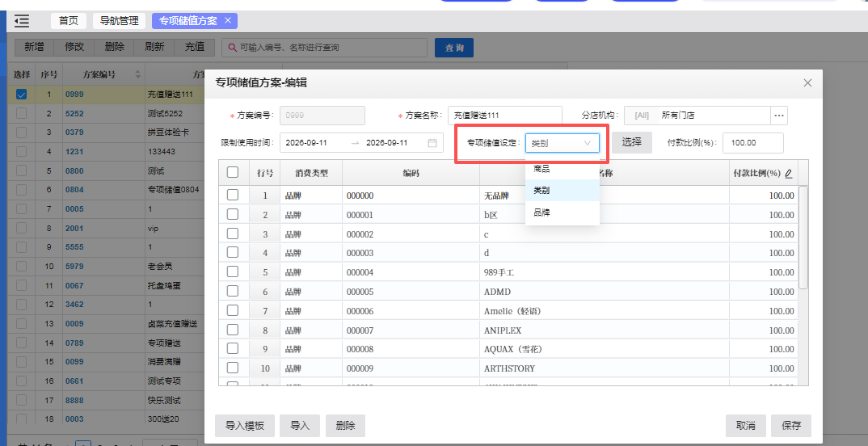Click the 导入模板 button
This screenshot has width=868, height=446.
245,426
